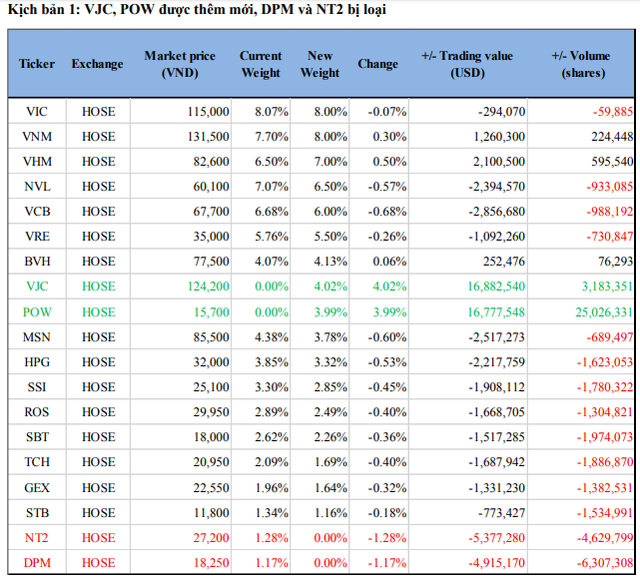Click POW volume 25,026,331
Image resolution: width=640 pixels, height=581 pixels.
(604, 312)
